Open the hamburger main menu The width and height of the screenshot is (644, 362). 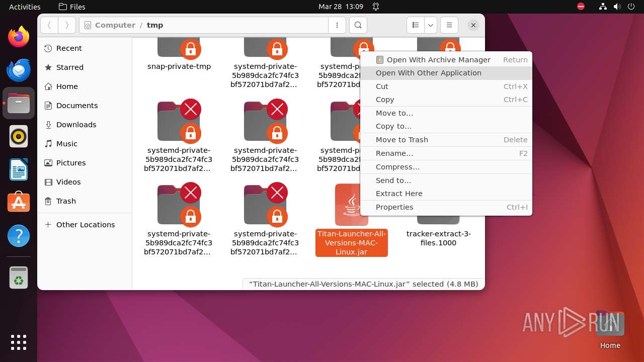(449, 25)
